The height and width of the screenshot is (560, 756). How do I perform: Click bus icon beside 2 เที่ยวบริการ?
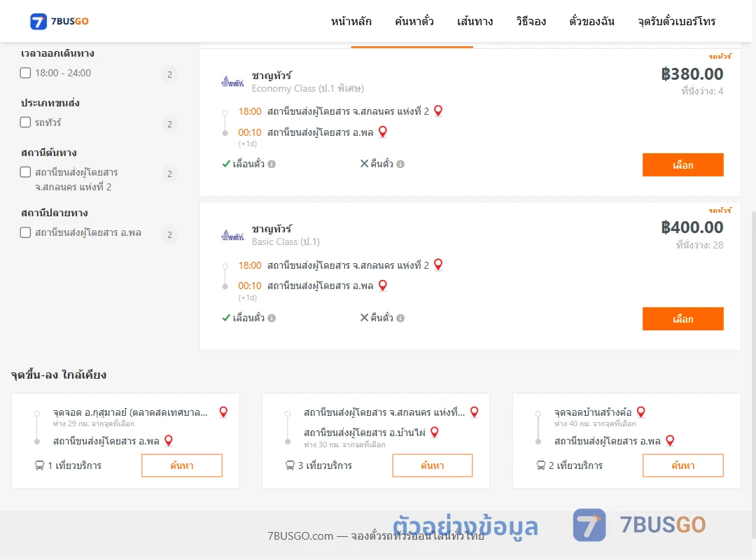pyautogui.click(x=541, y=465)
